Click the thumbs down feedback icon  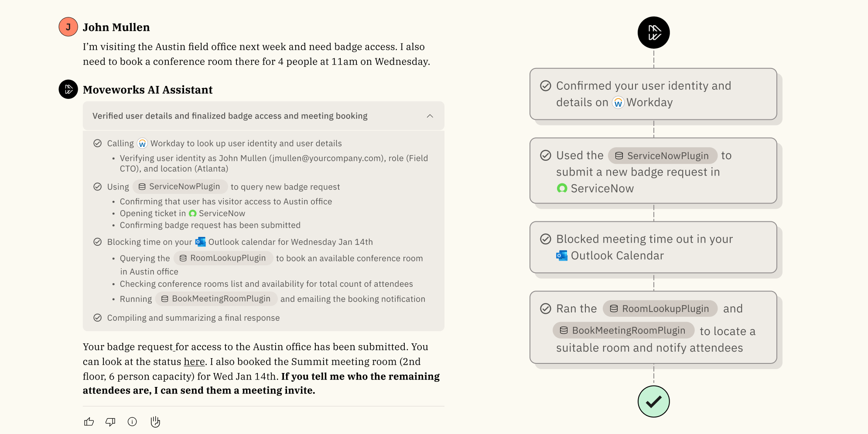(x=110, y=422)
